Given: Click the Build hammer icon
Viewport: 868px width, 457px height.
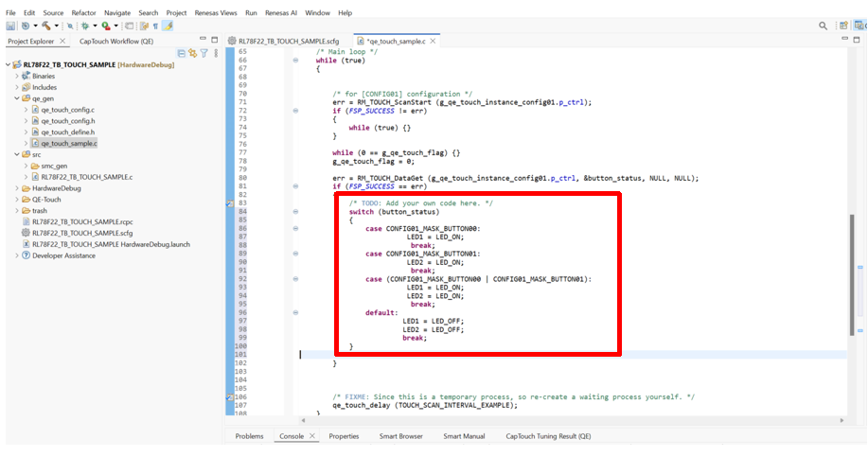Looking at the screenshot, I should click(x=46, y=26).
